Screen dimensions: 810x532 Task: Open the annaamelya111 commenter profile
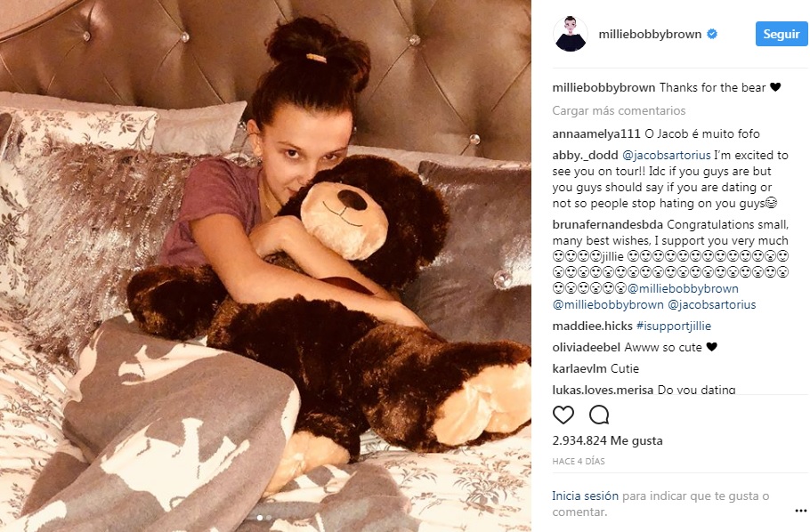pyautogui.click(x=596, y=133)
